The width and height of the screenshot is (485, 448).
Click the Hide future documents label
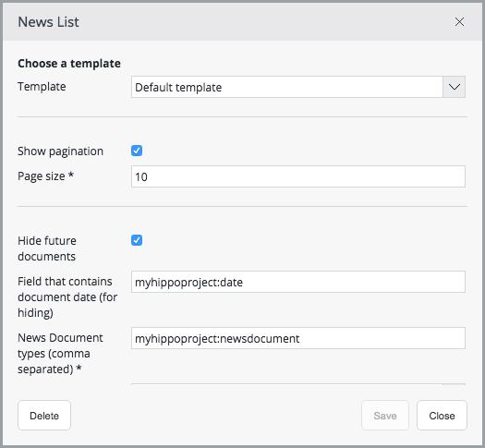click(x=47, y=248)
